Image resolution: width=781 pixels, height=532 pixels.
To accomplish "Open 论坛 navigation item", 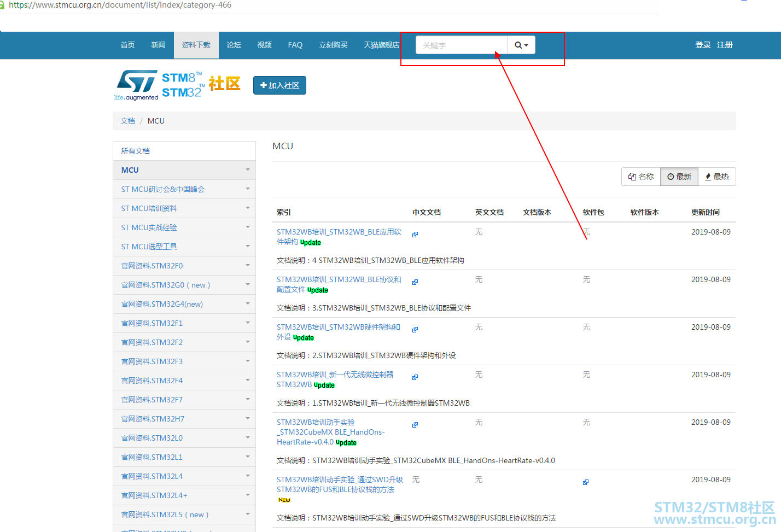I will (x=234, y=45).
